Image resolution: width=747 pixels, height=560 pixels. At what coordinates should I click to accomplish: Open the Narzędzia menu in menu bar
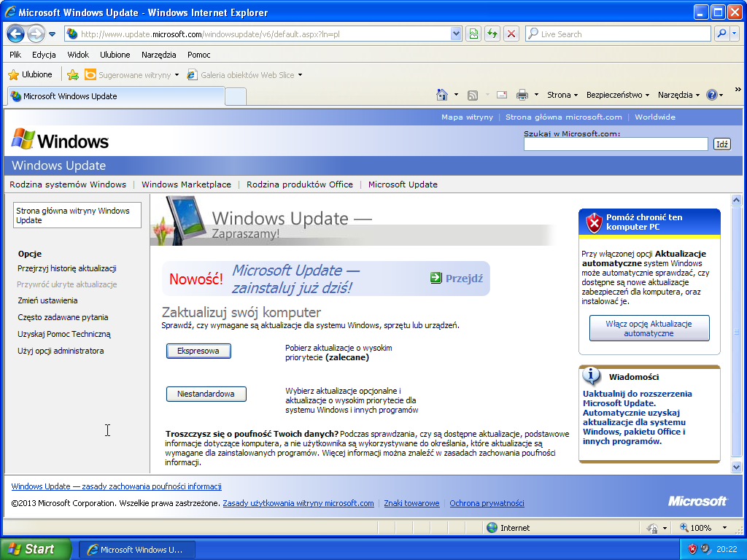tap(158, 55)
